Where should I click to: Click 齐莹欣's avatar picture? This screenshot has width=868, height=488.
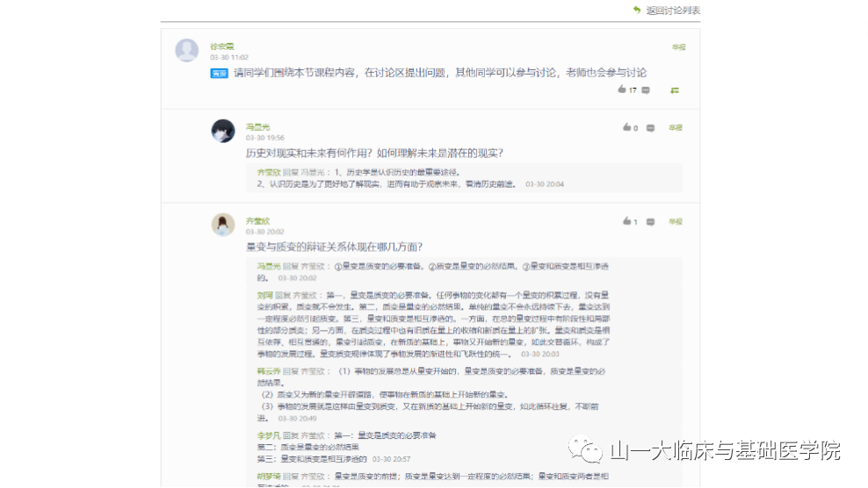[x=223, y=225]
